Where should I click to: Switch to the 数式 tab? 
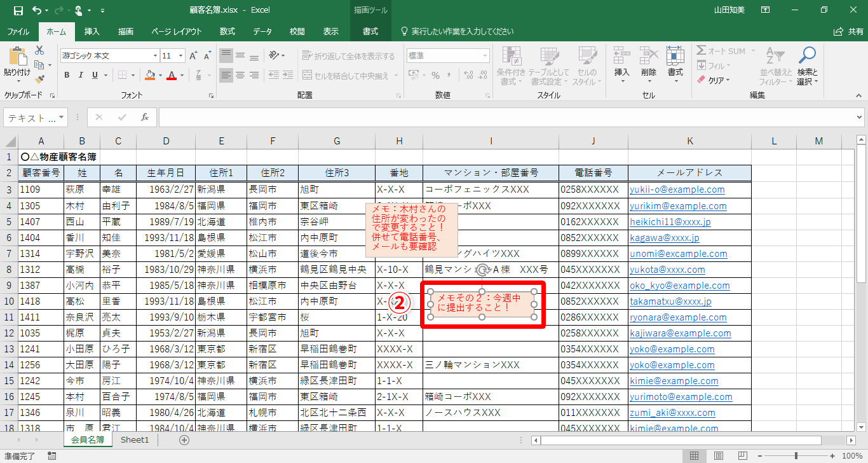(227, 31)
